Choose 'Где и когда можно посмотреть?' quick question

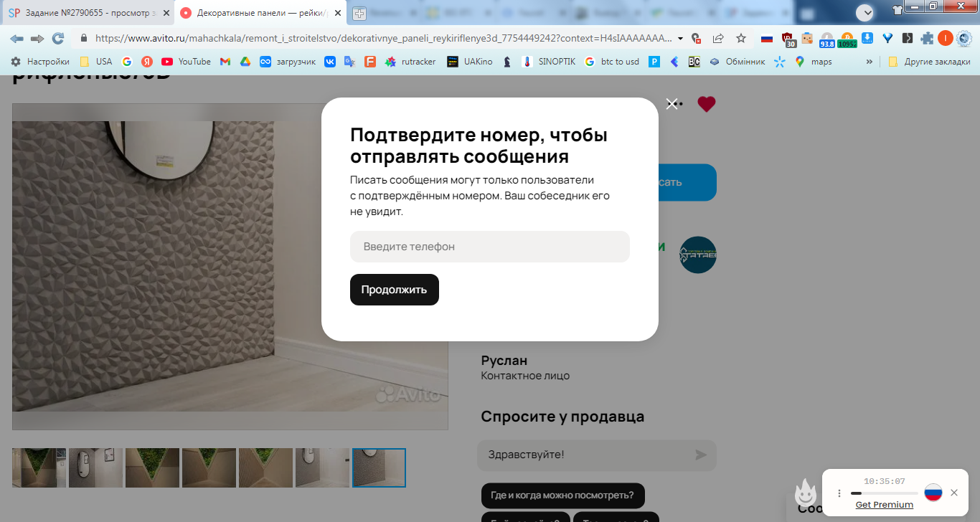562,495
